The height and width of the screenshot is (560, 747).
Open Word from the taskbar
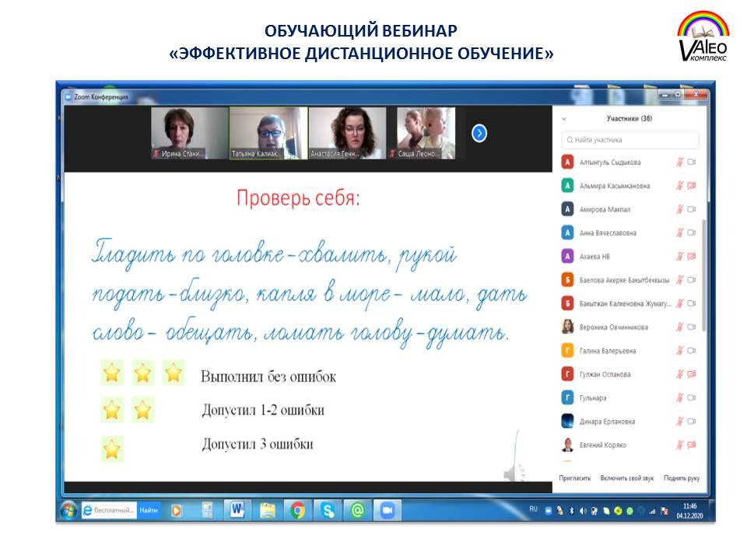(x=237, y=510)
